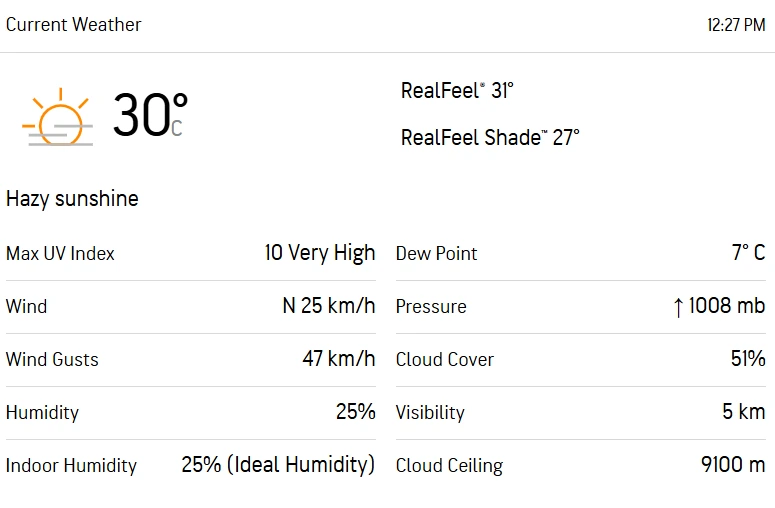
Task: Select the Cloud Cover 51% value
Action: click(748, 359)
